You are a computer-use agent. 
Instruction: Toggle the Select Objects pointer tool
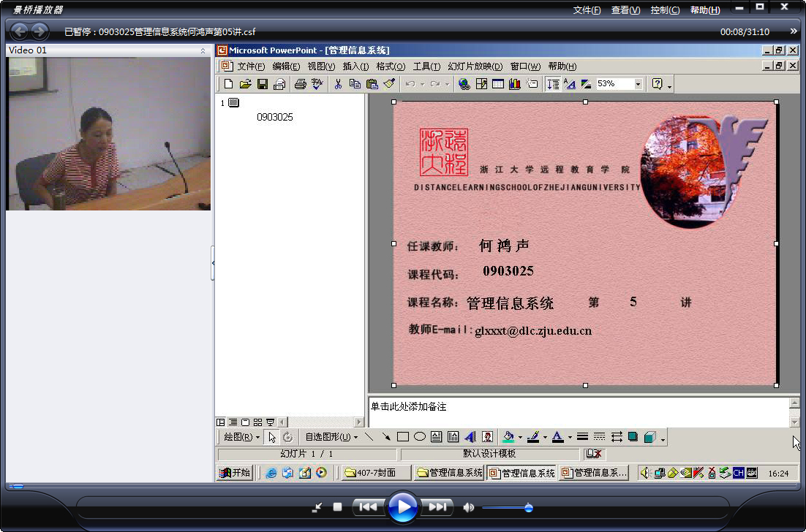(x=272, y=437)
